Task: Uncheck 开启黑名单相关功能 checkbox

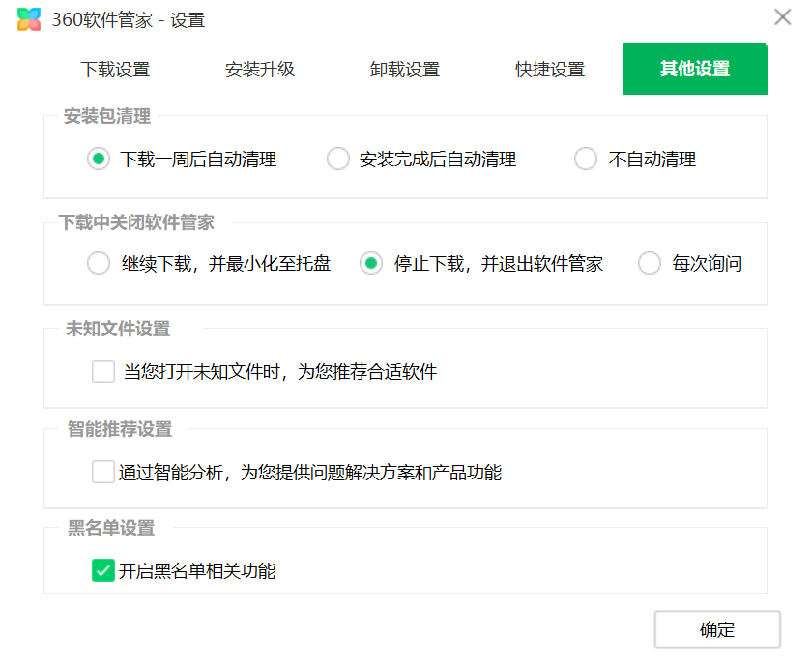Action: coord(103,570)
